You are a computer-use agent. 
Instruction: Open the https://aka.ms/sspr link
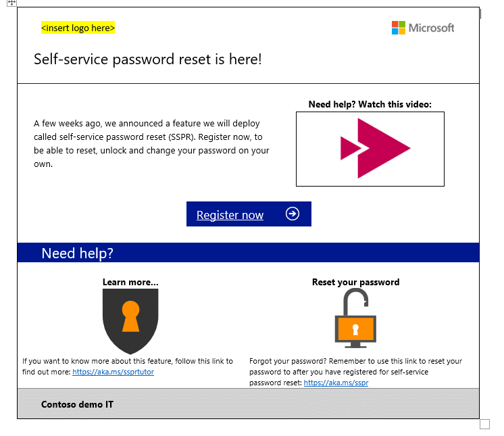pyautogui.click(x=336, y=383)
